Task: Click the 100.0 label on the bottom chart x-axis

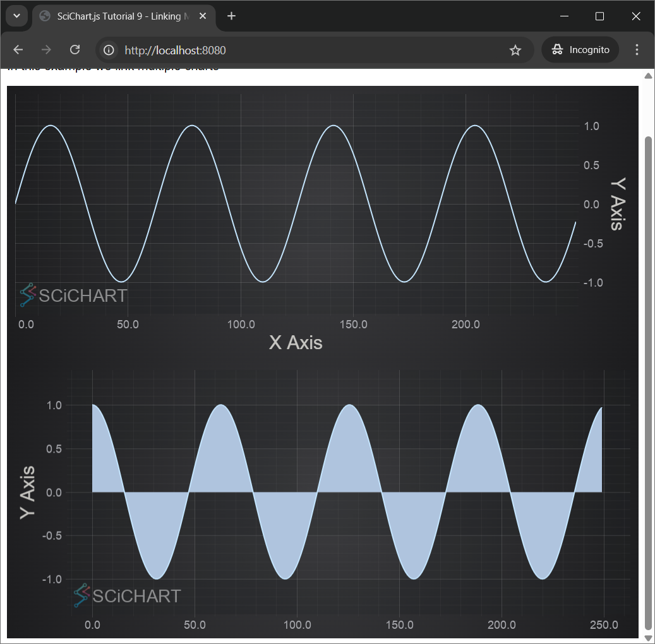Action: point(297,625)
